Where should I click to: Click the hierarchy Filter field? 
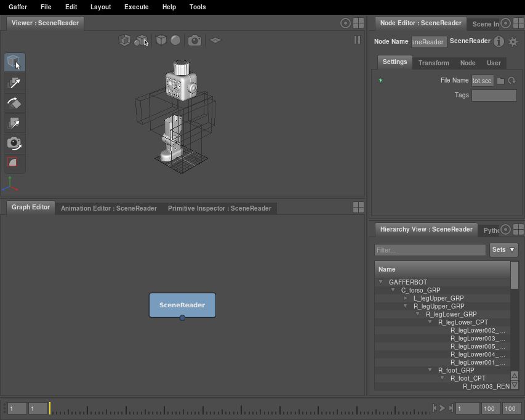click(x=430, y=250)
